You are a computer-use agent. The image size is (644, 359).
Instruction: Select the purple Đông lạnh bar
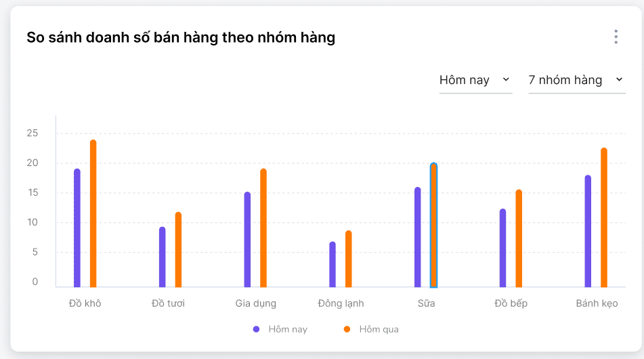(332, 265)
